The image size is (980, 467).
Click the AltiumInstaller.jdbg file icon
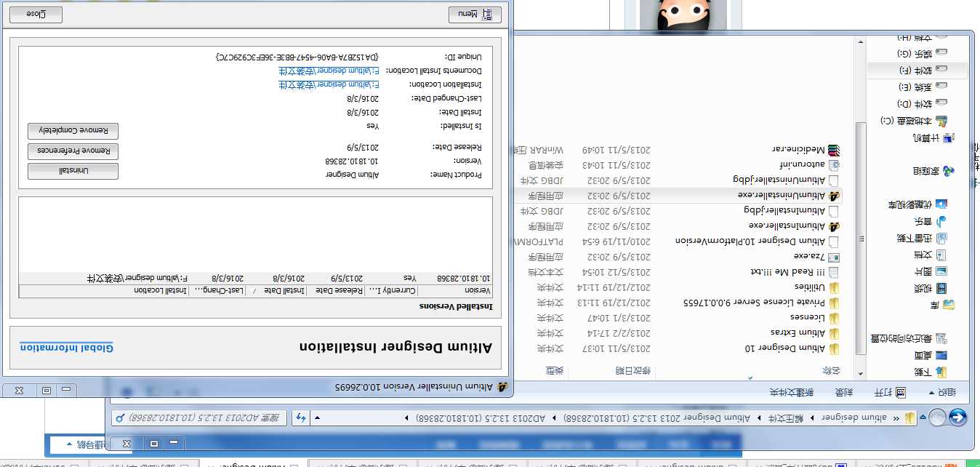[834, 211]
